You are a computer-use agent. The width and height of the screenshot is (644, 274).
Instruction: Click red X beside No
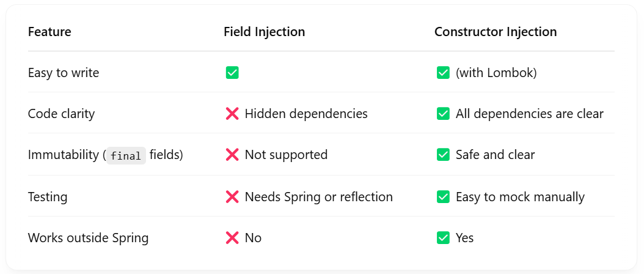pos(232,238)
